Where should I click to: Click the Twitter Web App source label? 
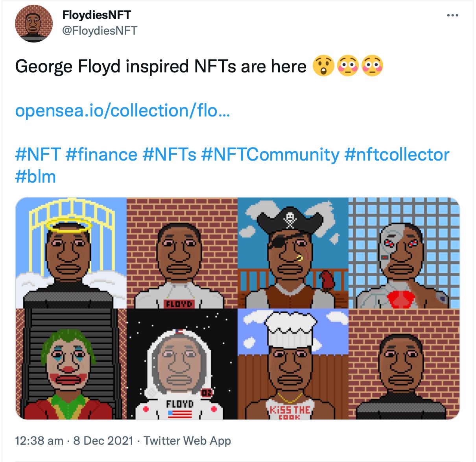[187, 440]
